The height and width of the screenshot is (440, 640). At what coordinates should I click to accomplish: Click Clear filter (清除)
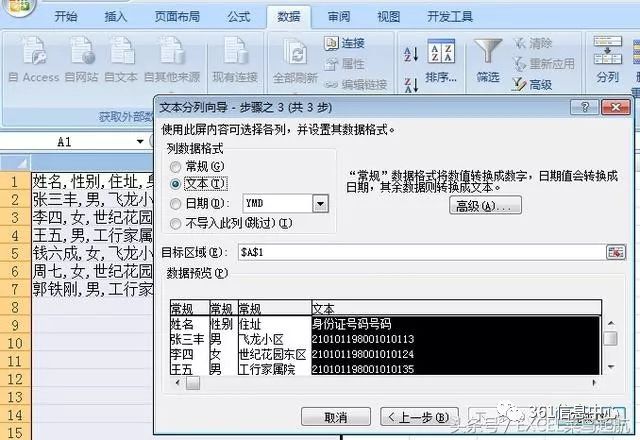[x=533, y=43]
